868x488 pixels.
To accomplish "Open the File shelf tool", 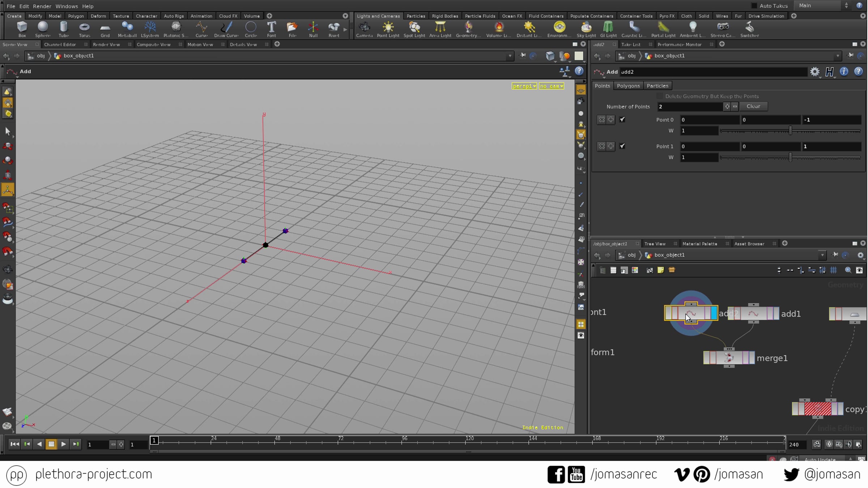I will [292, 29].
